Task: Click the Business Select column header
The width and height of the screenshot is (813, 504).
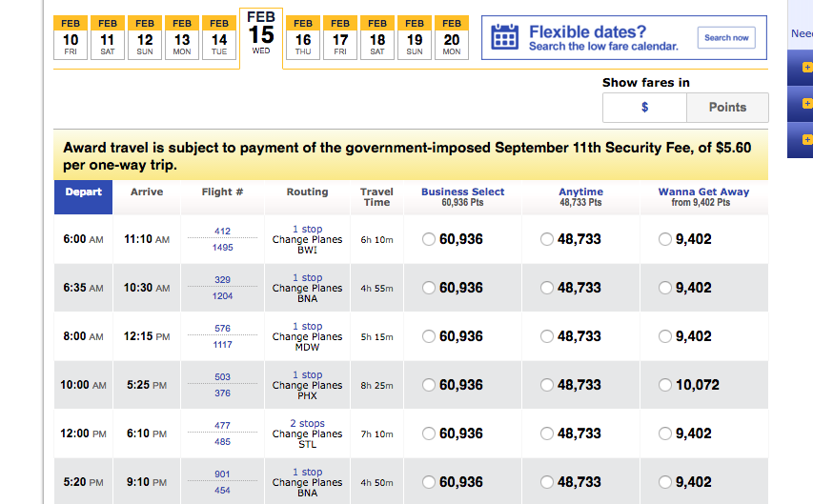Action: coord(462,192)
